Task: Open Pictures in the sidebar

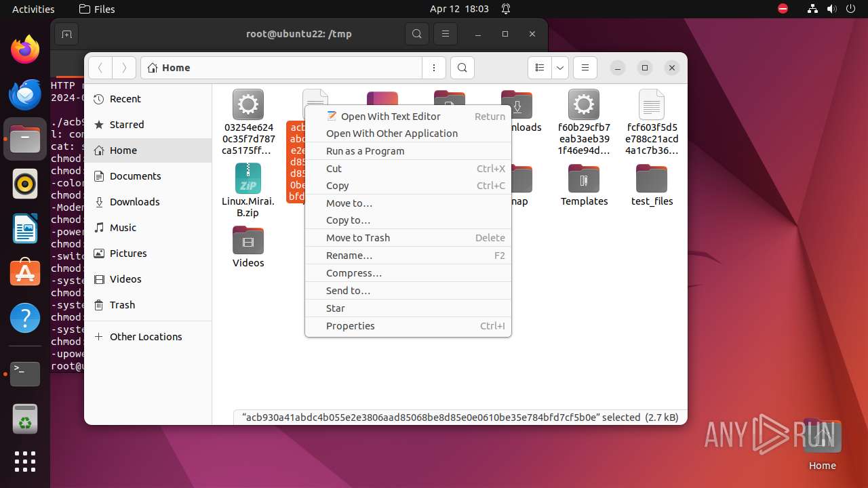Action: click(x=148, y=253)
